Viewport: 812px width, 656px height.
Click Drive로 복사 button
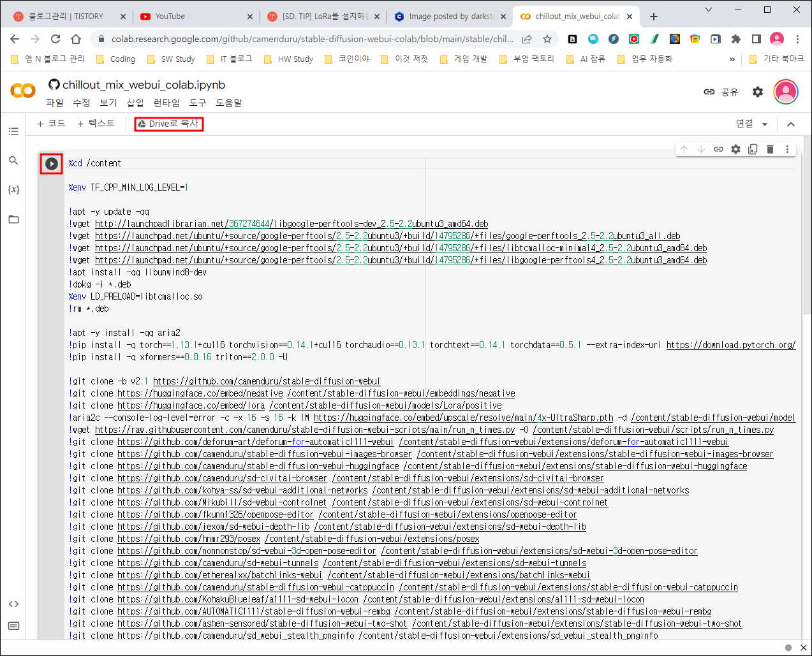click(168, 124)
